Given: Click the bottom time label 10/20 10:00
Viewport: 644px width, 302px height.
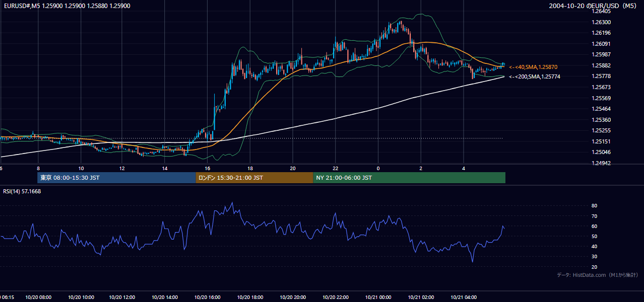Looking at the screenshot, I should coord(81,297).
